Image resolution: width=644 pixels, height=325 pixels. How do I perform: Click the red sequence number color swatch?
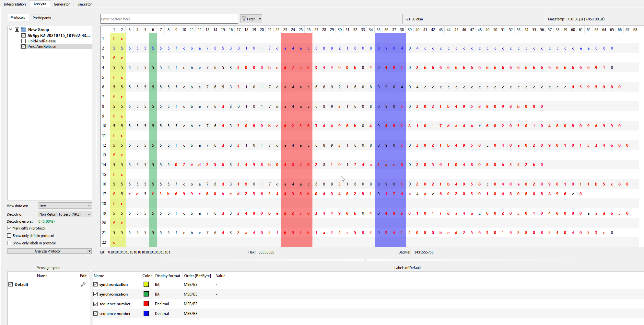click(x=146, y=304)
